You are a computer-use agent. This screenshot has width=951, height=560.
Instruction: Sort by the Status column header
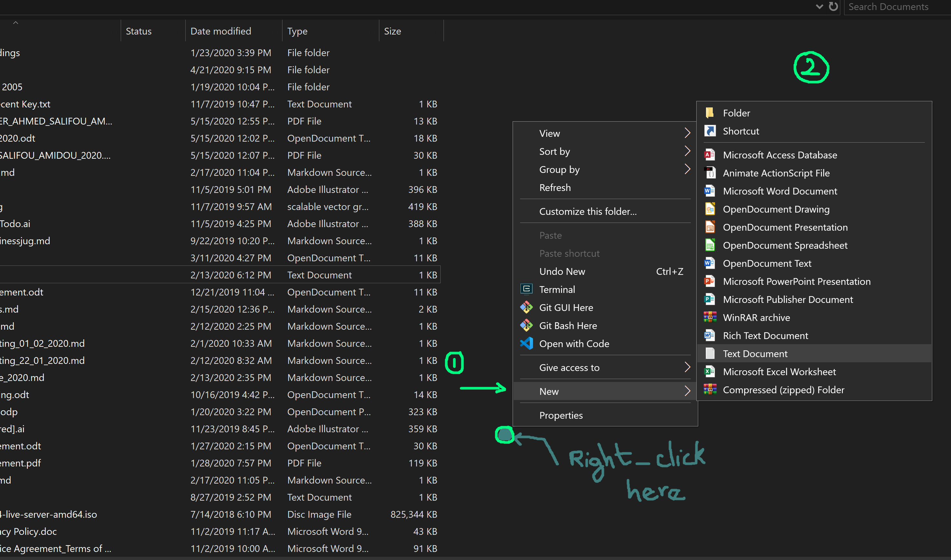153,31
